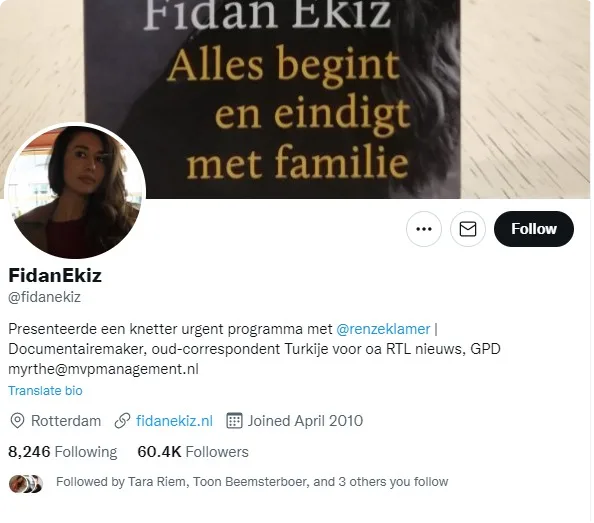The width and height of the screenshot is (594, 523).
Task: Click the calendar joined-date icon
Action: click(234, 420)
